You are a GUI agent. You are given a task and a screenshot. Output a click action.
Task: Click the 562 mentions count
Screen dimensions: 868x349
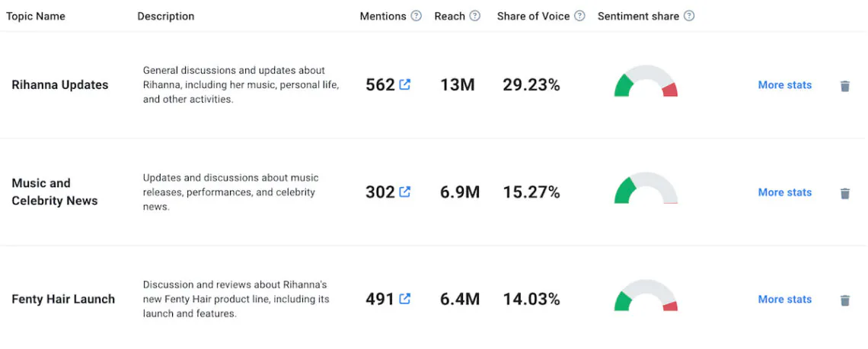coord(380,85)
